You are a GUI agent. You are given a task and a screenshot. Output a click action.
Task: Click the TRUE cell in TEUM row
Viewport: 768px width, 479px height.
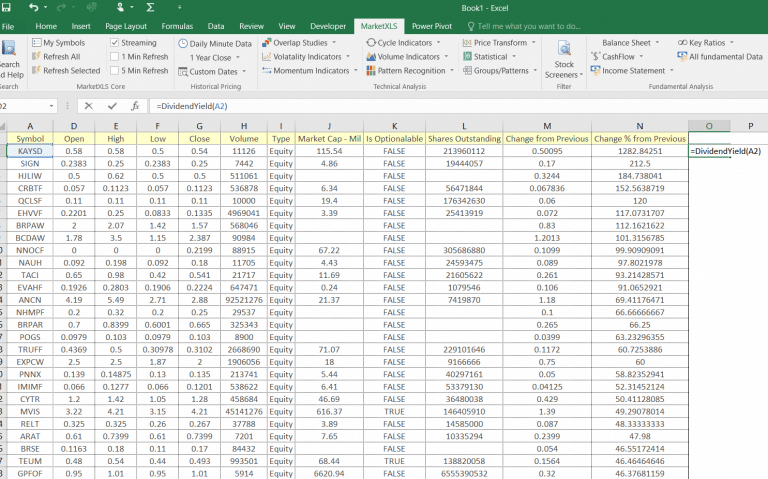pyautogui.click(x=394, y=461)
